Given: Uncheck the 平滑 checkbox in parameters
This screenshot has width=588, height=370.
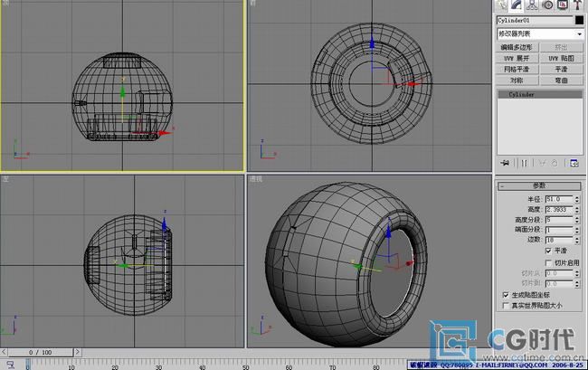Looking at the screenshot, I should coord(548,251).
